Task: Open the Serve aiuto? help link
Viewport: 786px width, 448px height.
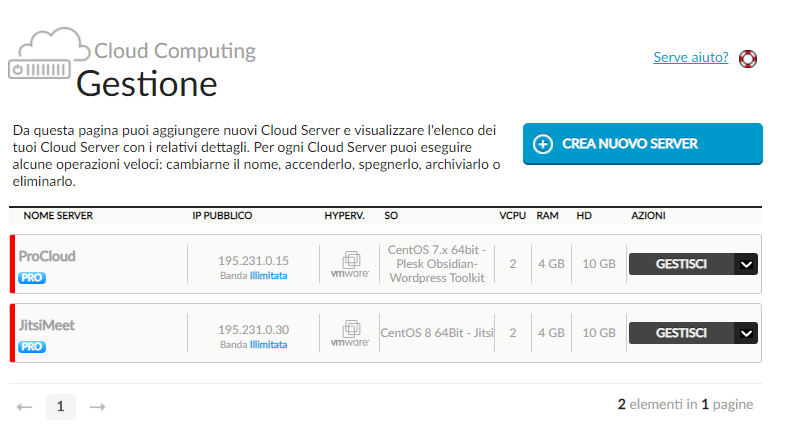Action: click(x=691, y=57)
